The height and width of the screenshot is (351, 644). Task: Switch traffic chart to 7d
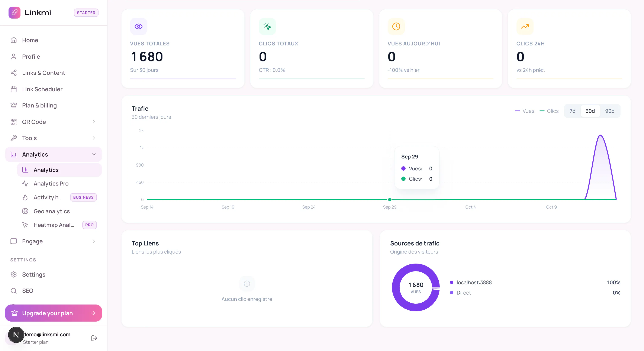click(x=573, y=111)
